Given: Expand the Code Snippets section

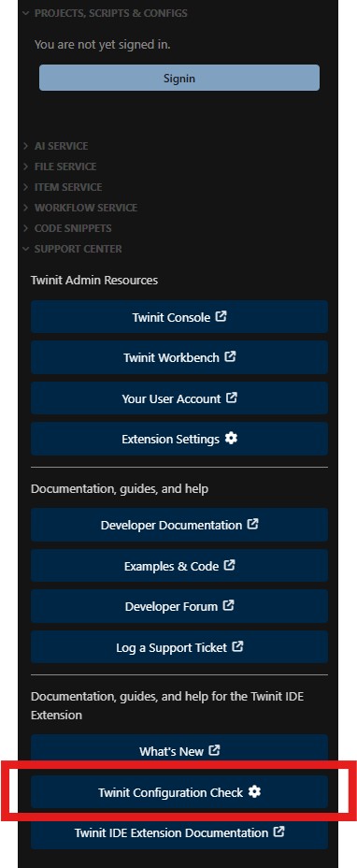Looking at the screenshot, I should coord(67,228).
